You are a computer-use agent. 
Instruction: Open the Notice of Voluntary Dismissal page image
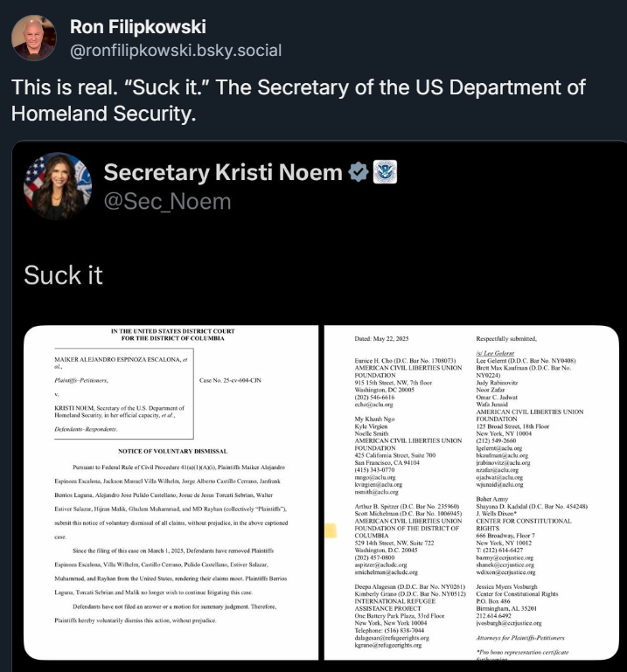[171, 493]
